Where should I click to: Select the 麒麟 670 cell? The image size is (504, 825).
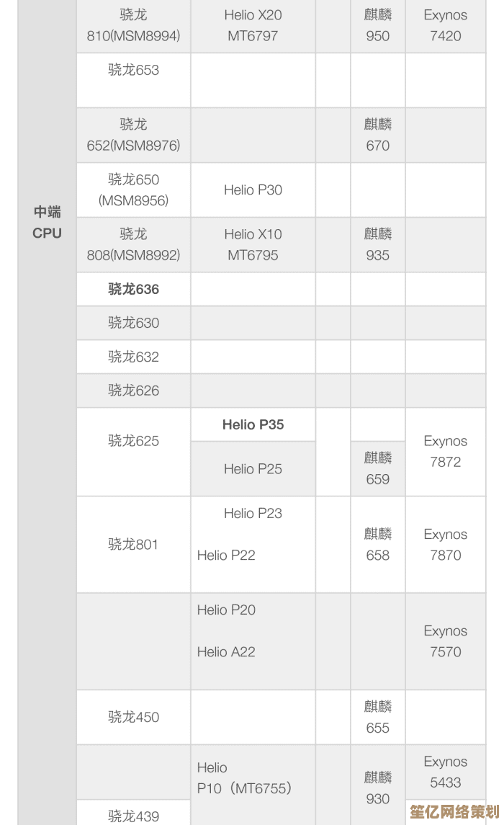[377, 135]
